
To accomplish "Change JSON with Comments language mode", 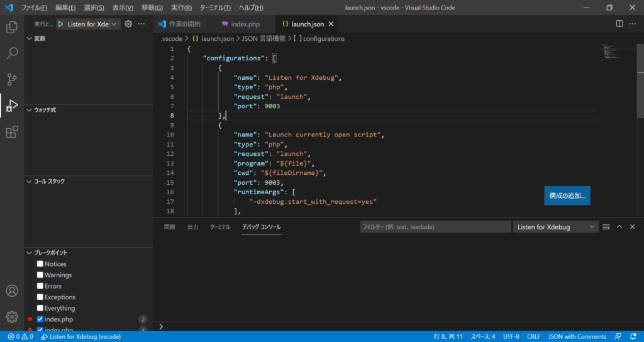I will [x=577, y=337].
